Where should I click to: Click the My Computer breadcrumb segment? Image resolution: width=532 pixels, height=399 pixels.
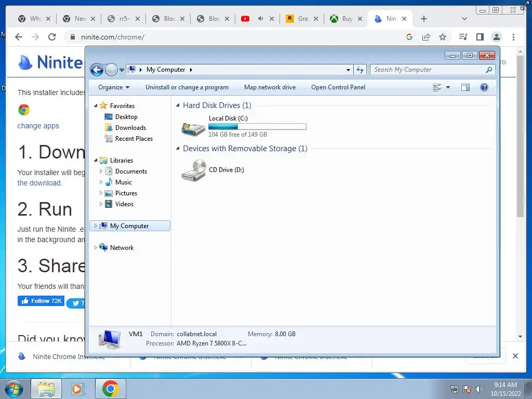click(x=166, y=70)
